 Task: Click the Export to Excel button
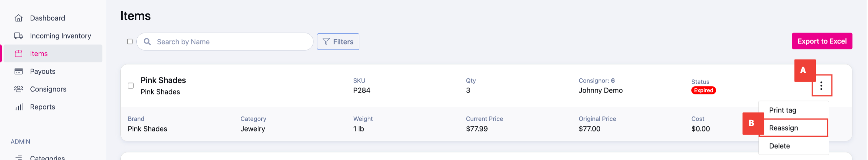pos(822,41)
